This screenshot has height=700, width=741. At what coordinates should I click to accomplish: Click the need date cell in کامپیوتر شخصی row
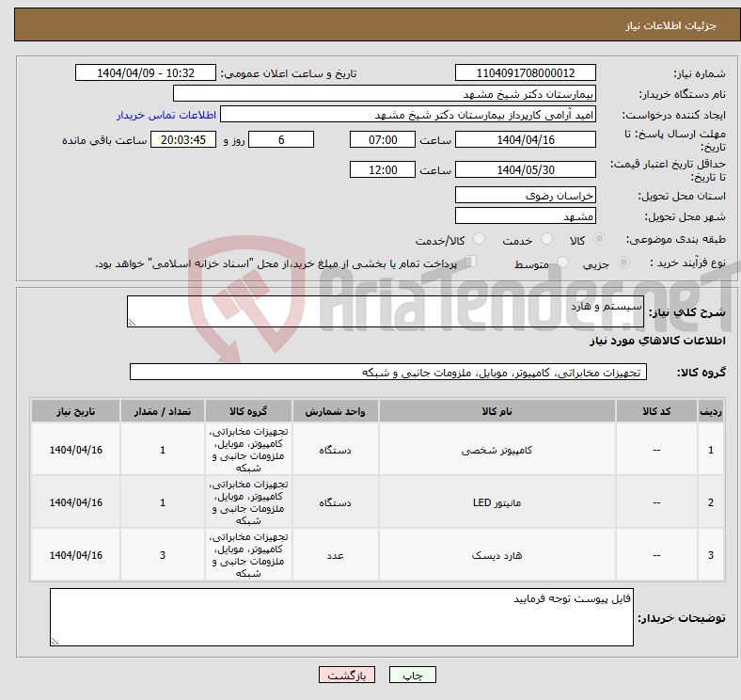(75, 450)
